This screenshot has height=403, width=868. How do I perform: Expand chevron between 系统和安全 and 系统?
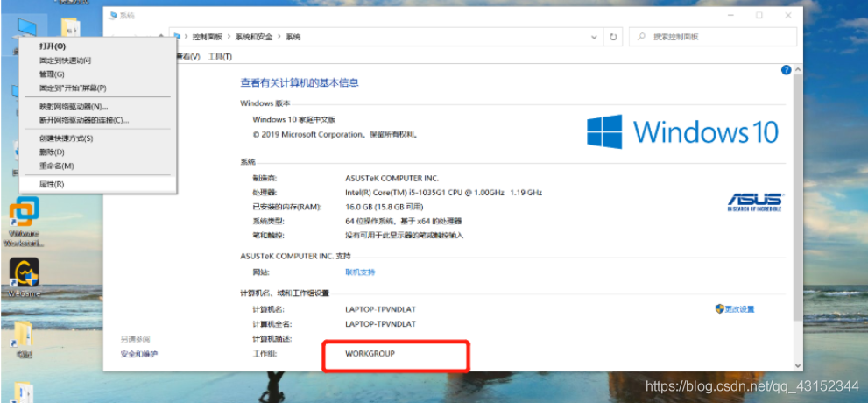(x=279, y=37)
